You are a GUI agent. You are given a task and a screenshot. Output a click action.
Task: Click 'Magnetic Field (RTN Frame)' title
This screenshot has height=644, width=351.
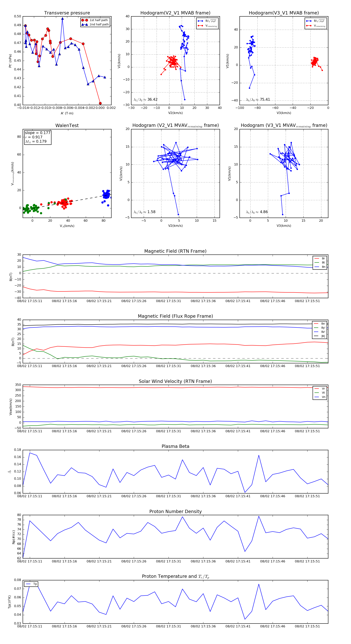[175, 251]
